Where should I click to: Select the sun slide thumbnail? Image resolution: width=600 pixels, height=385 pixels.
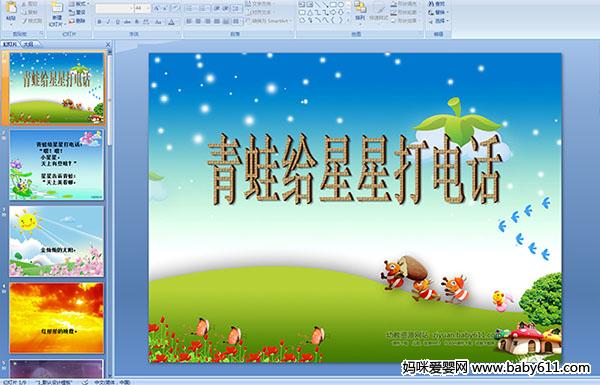click(56, 241)
